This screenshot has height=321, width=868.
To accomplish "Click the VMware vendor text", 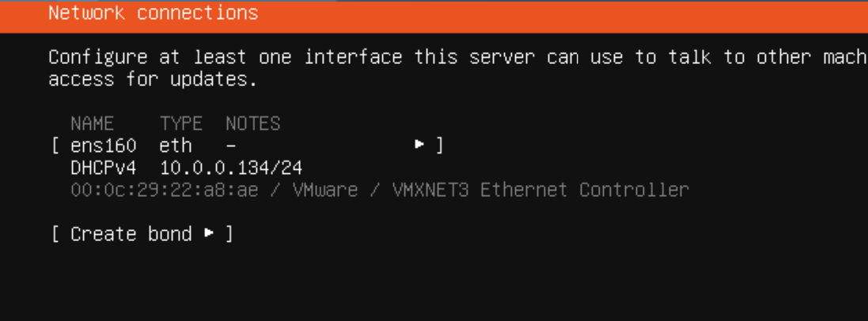I will coord(325,191).
